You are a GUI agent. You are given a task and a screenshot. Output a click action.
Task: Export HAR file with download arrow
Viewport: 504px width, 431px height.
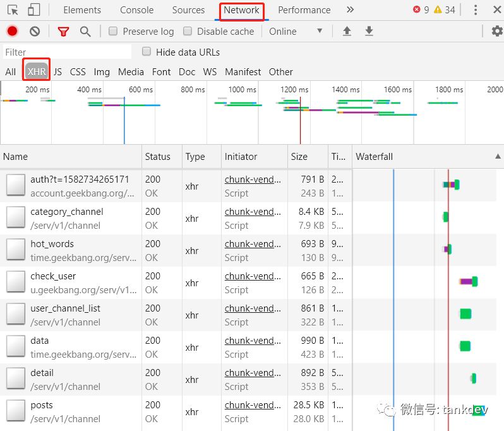[369, 31]
